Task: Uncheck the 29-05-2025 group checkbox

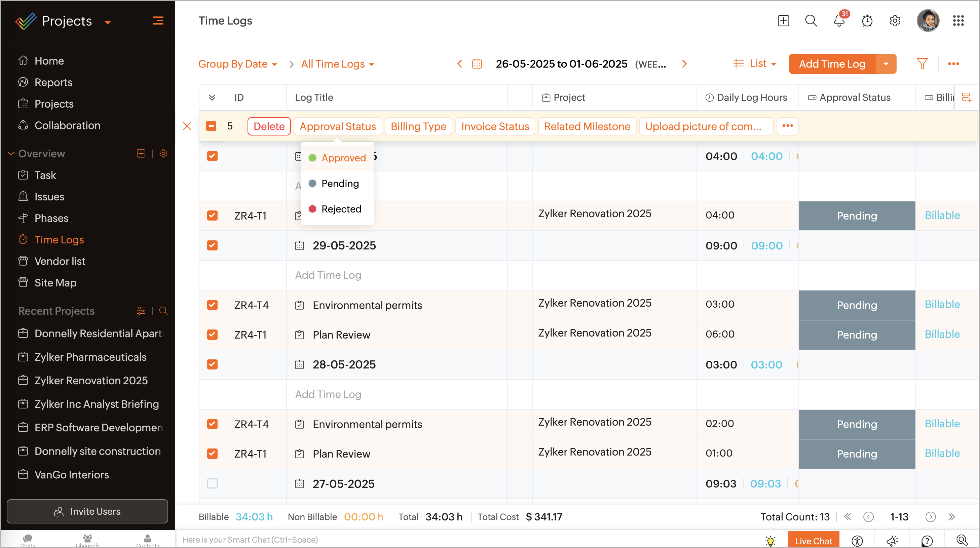Action: point(212,245)
